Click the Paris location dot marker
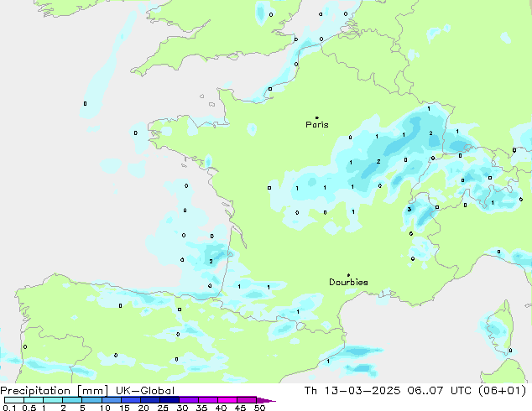This screenshot has width=532, height=411. coord(317,117)
